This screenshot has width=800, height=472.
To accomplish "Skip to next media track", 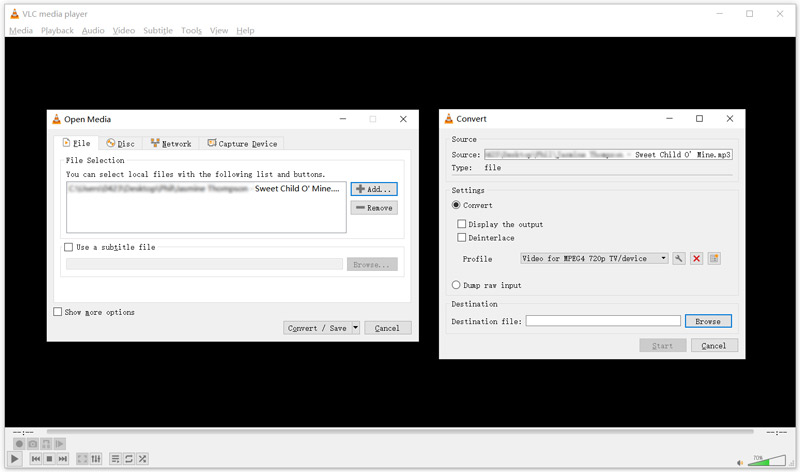I will [x=62, y=459].
